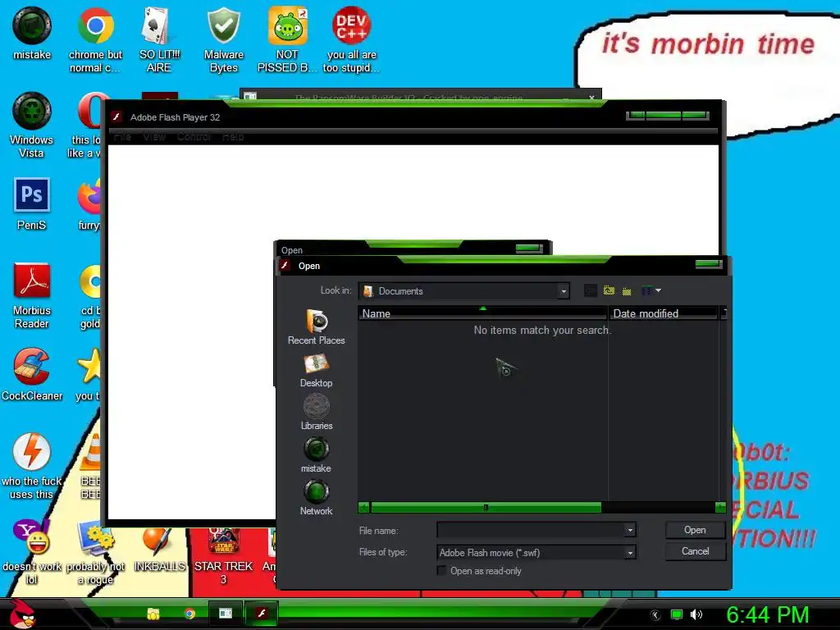This screenshot has height=630, width=840.
Task: Click the left scroll arrow of the file list
Action: (363, 507)
